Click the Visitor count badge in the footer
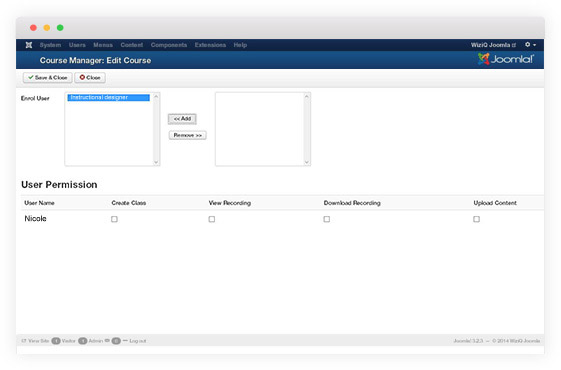Viewport: 561px width, 370px height. [x=56, y=341]
